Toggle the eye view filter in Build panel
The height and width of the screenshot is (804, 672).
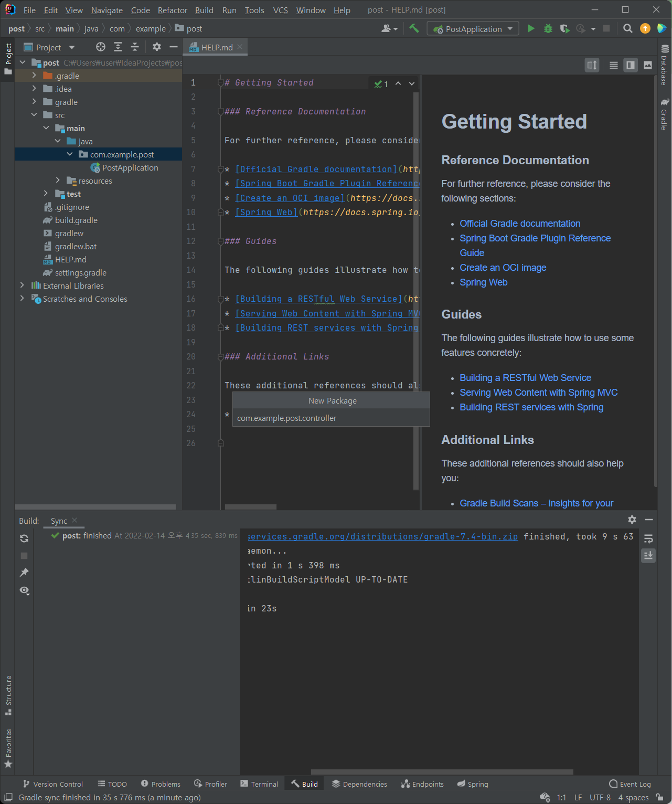click(x=24, y=590)
